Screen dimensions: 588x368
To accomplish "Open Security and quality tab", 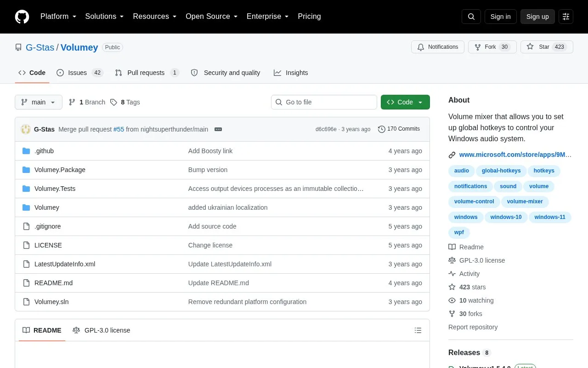I will coord(226,73).
